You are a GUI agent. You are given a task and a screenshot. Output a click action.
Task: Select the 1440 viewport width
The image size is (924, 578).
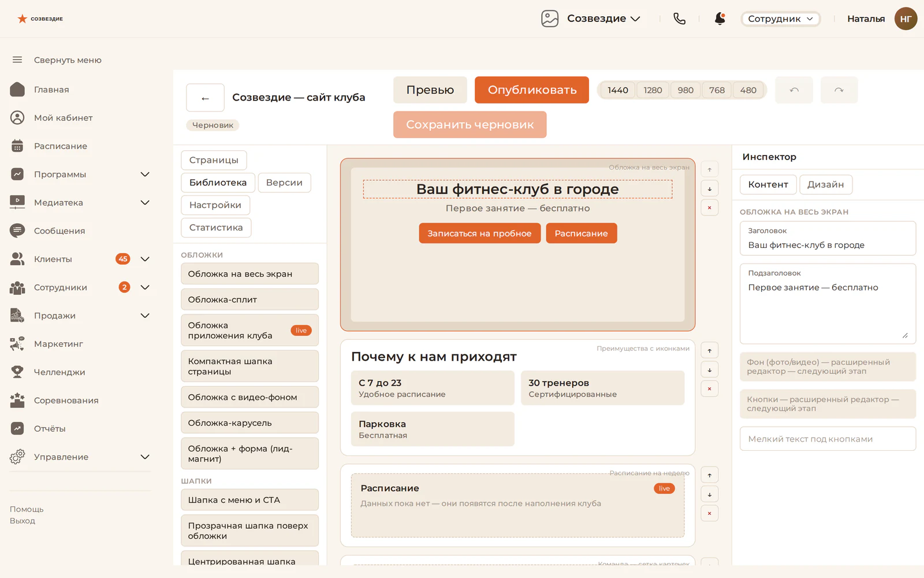click(618, 90)
